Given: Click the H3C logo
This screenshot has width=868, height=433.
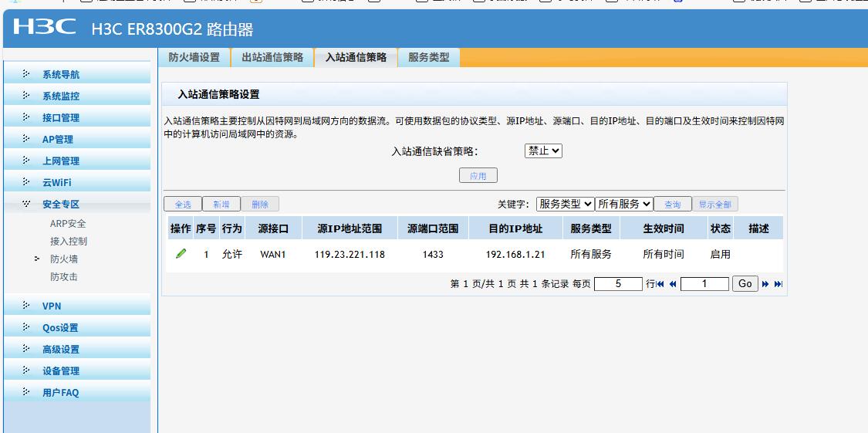Looking at the screenshot, I should (x=44, y=26).
